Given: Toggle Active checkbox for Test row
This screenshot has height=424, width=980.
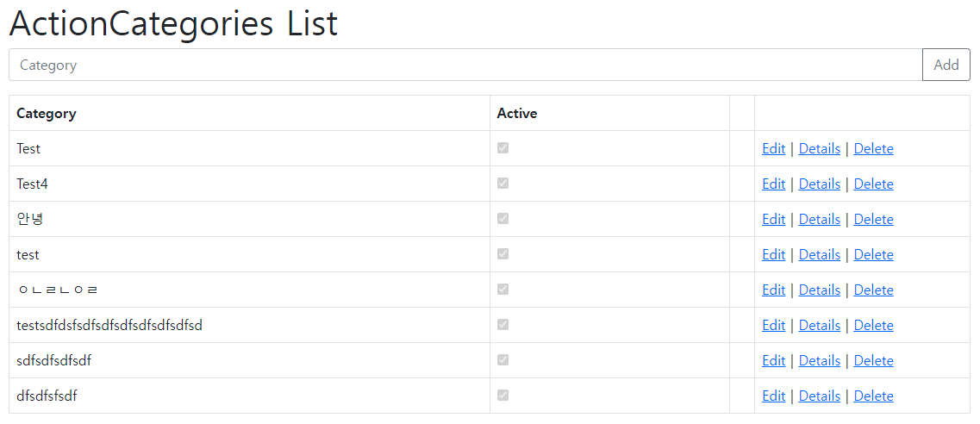Looking at the screenshot, I should 503,148.
